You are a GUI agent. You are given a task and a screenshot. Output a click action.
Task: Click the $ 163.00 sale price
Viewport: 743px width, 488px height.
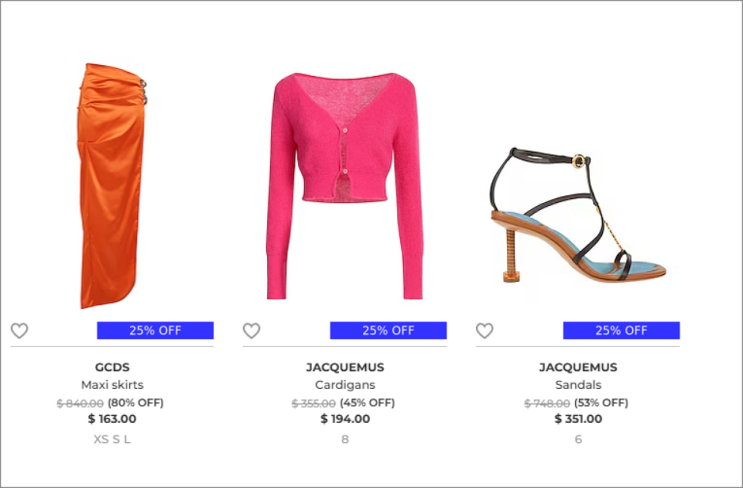112,419
